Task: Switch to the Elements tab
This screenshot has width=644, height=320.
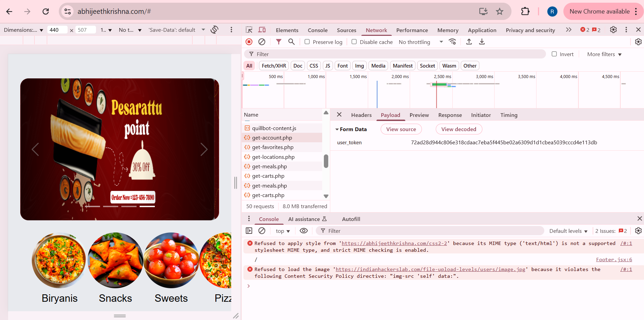Action: pyautogui.click(x=287, y=30)
